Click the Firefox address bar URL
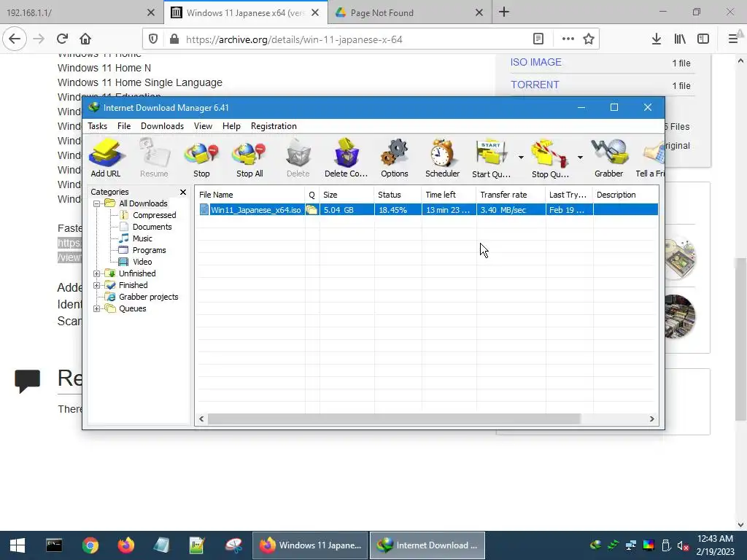This screenshot has height=560, width=747. (294, 39)
